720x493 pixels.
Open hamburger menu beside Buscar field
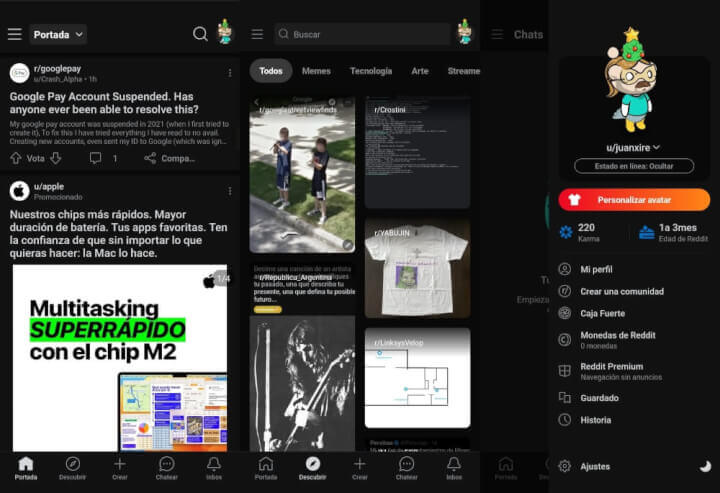257,34
